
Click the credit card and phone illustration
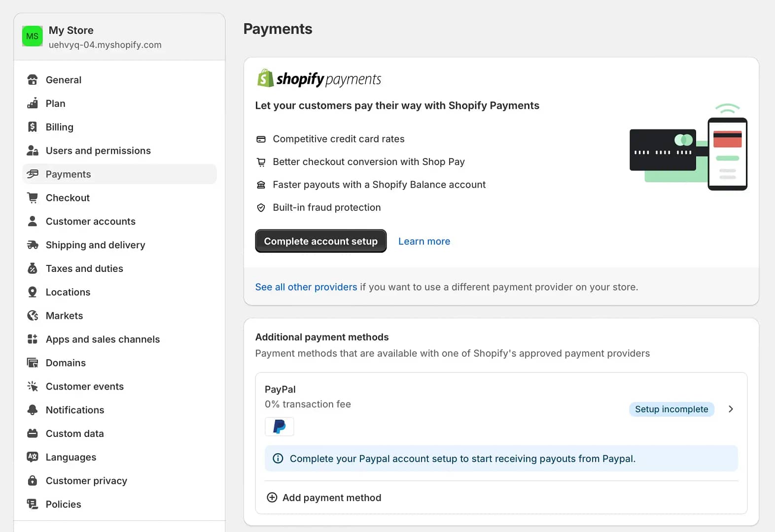click(689, 147)
